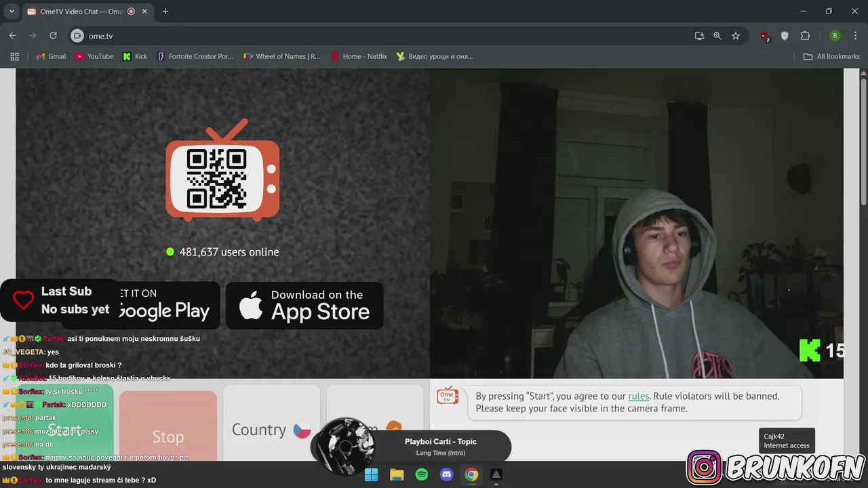
Task: Open the Gmail bookmark
Action: 51,56
